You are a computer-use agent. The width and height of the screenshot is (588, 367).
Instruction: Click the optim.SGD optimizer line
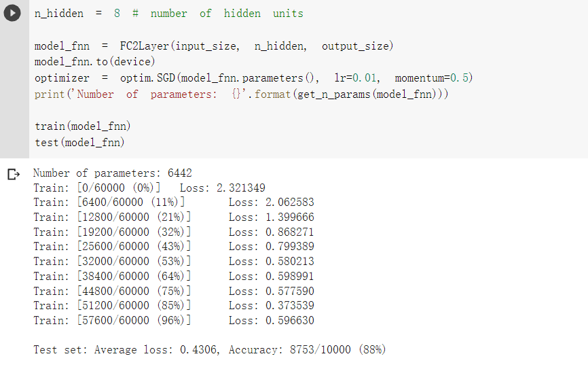(253, 78)
